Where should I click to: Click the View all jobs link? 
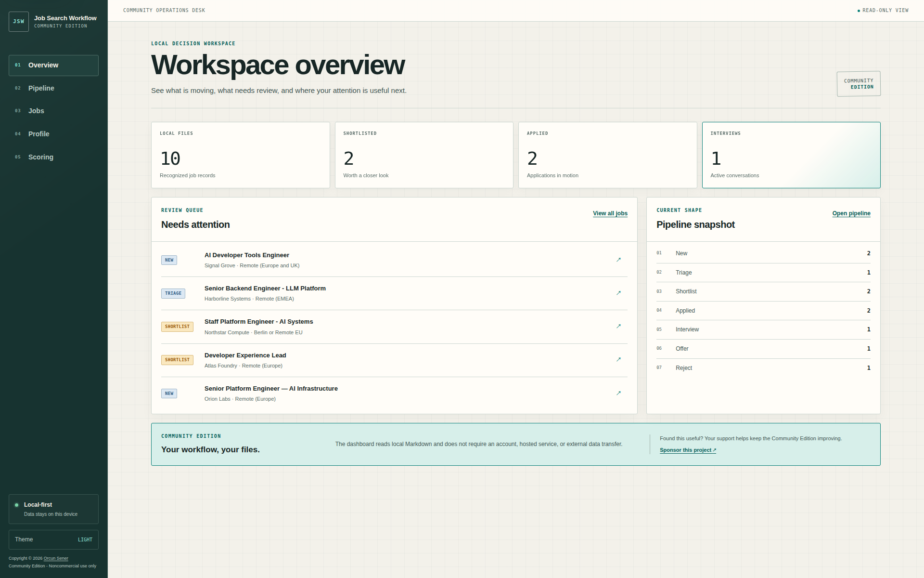click(x=610, y=213)
